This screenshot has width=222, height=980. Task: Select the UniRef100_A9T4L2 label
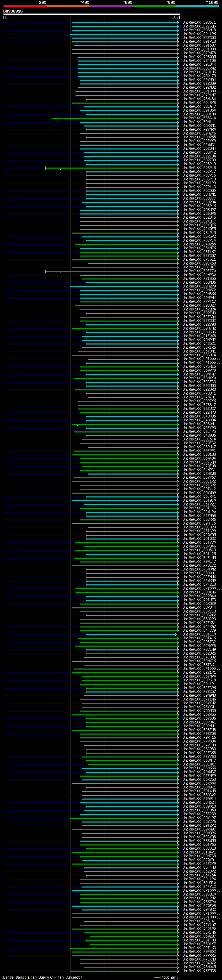coord(199,489)
